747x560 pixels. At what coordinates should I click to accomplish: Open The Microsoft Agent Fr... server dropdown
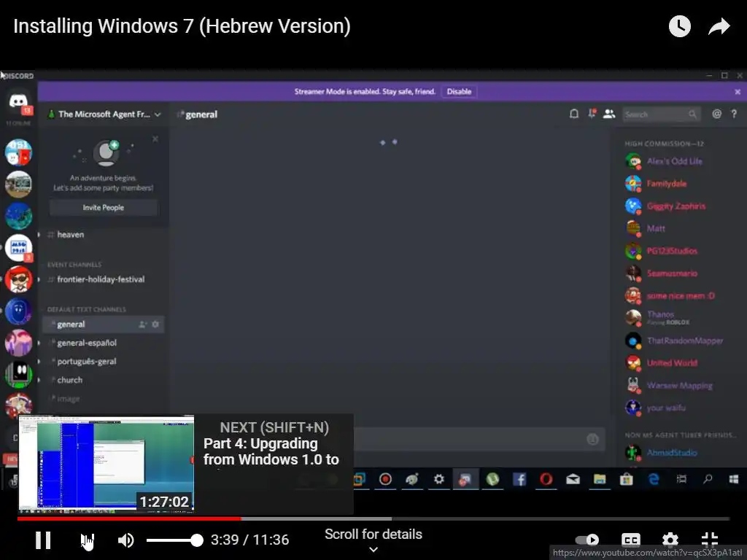pos(104,114)
